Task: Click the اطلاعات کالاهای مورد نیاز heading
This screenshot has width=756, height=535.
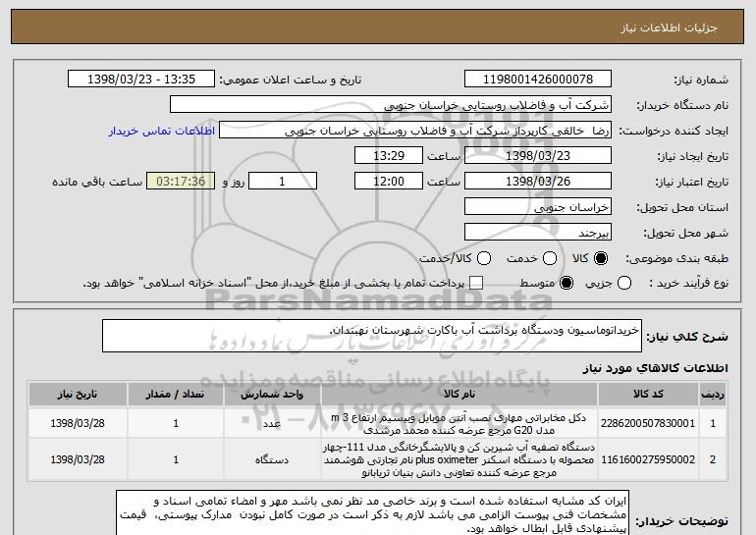Action: 655,368
